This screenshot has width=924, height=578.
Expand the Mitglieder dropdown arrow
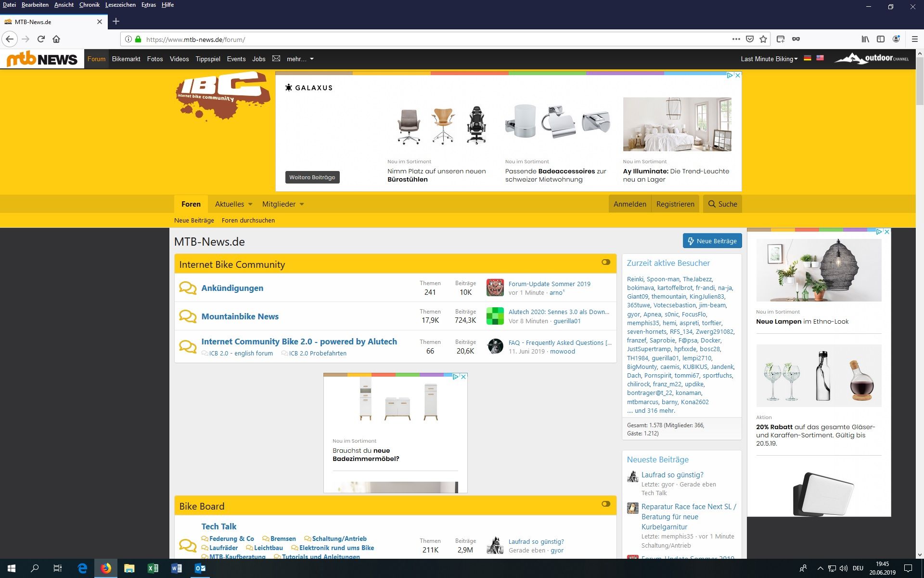302,204
